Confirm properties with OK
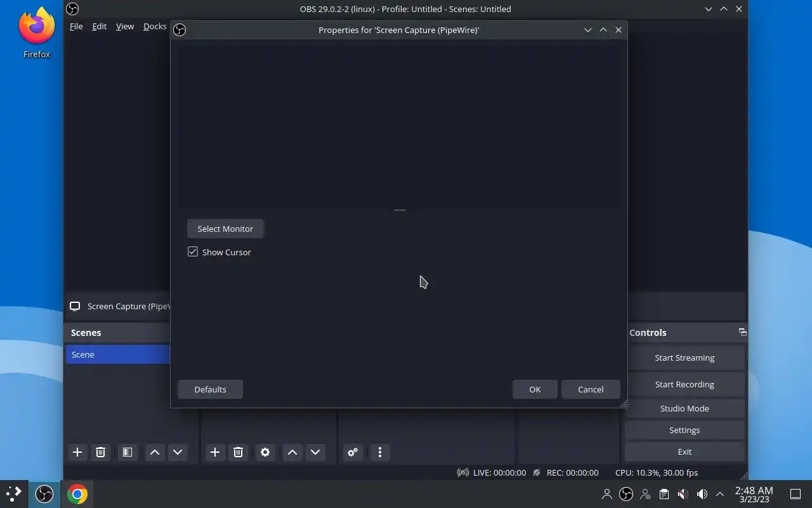Viewport: 812px width, 508px height. [x=535, y=389]
